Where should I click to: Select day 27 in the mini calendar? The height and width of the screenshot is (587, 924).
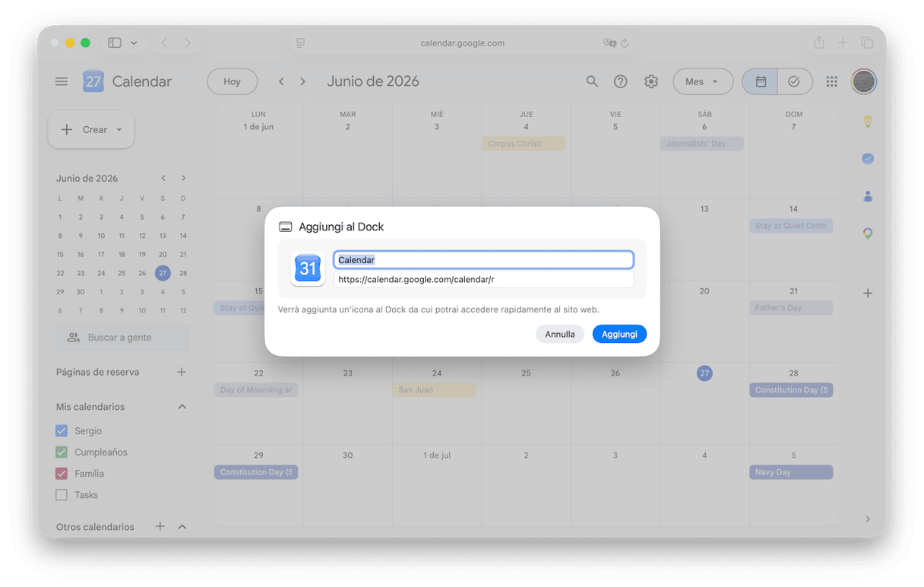pyautogui.click(x=163, y=273)
